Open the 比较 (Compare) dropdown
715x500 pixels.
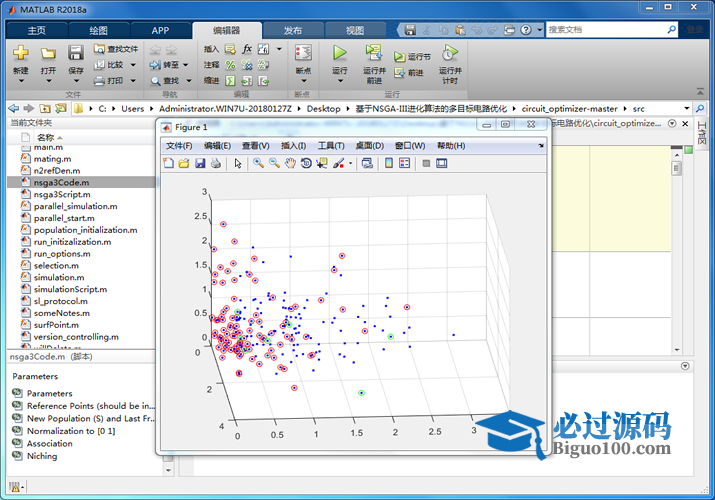click(x=133, y=65)
